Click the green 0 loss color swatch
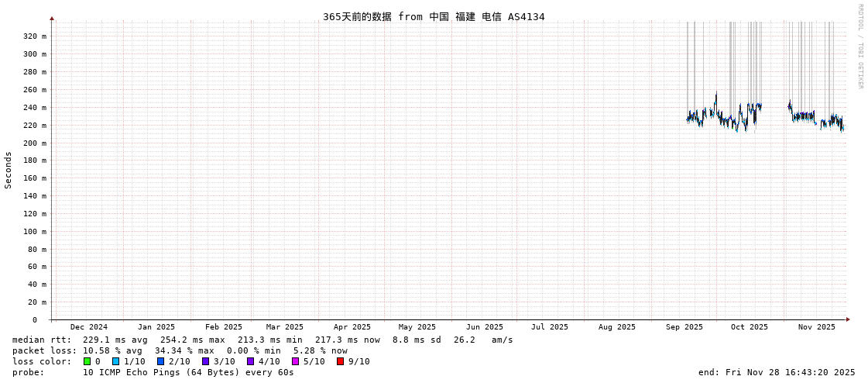The width and height of the screenshot is (868, 383). click(87, 361)
